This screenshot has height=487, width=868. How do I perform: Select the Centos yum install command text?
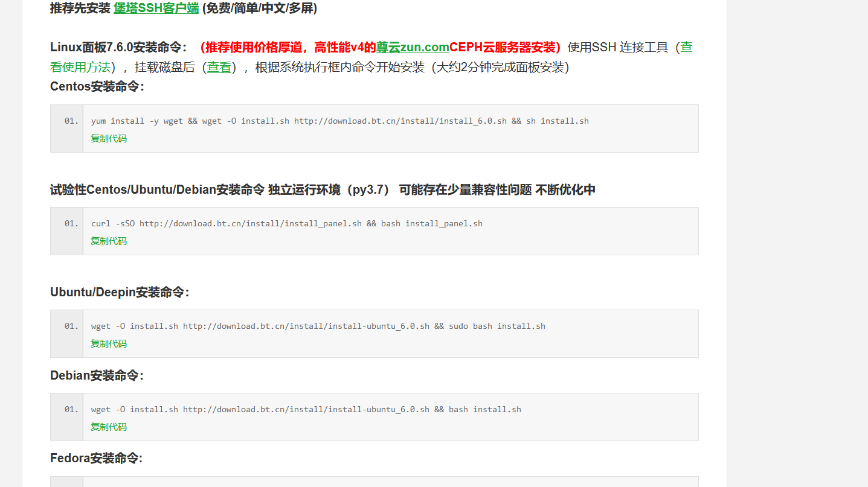pyautogui.click(x=339, y=121)
